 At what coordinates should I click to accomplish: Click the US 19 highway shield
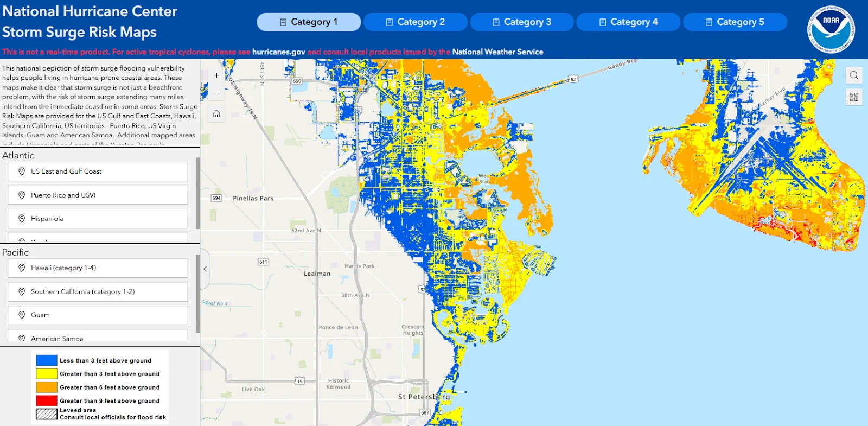coord(299,381)
